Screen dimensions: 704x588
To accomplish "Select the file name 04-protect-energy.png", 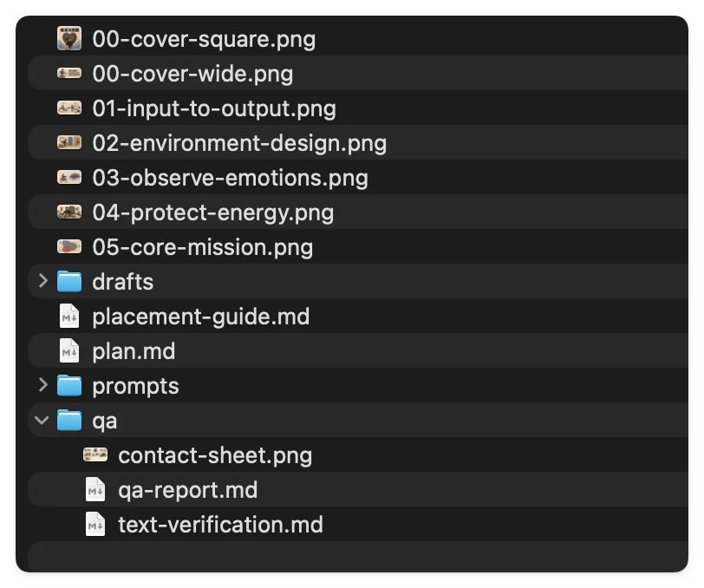I will 213,212.
